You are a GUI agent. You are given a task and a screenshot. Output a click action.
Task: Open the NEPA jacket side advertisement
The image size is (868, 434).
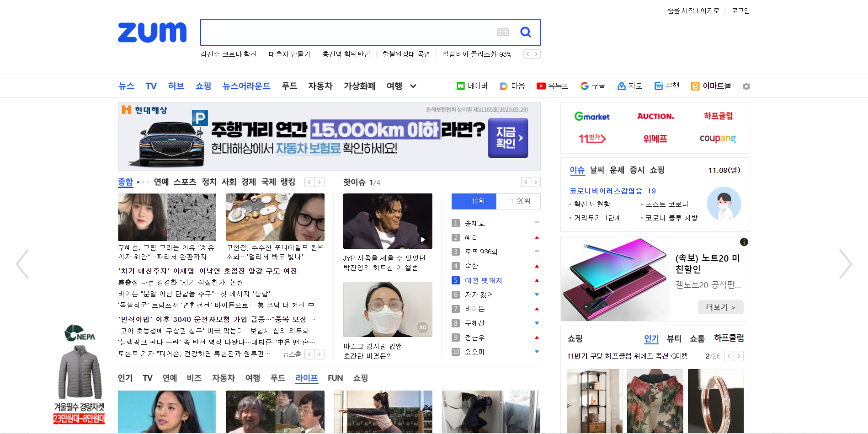(79, 374)
